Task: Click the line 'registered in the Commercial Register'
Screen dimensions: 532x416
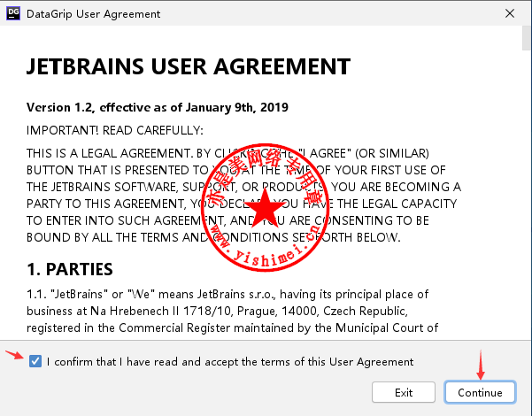Action: point(233,327)
